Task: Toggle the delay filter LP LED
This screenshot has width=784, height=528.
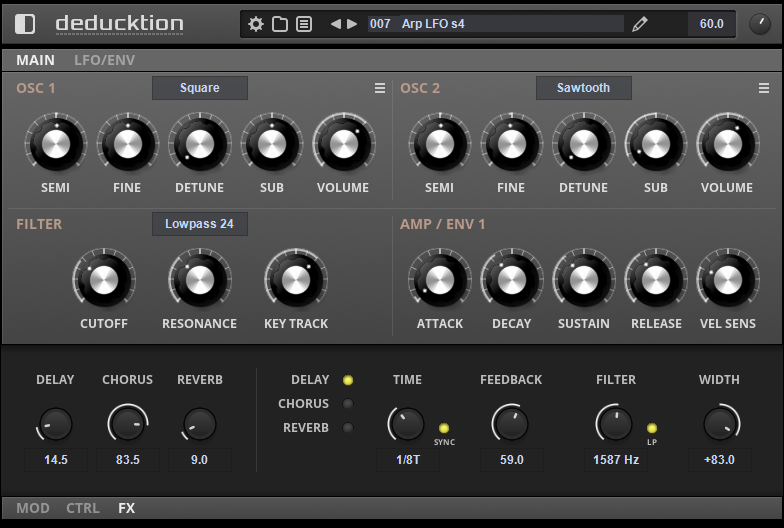Action: (x=652, y=428)
